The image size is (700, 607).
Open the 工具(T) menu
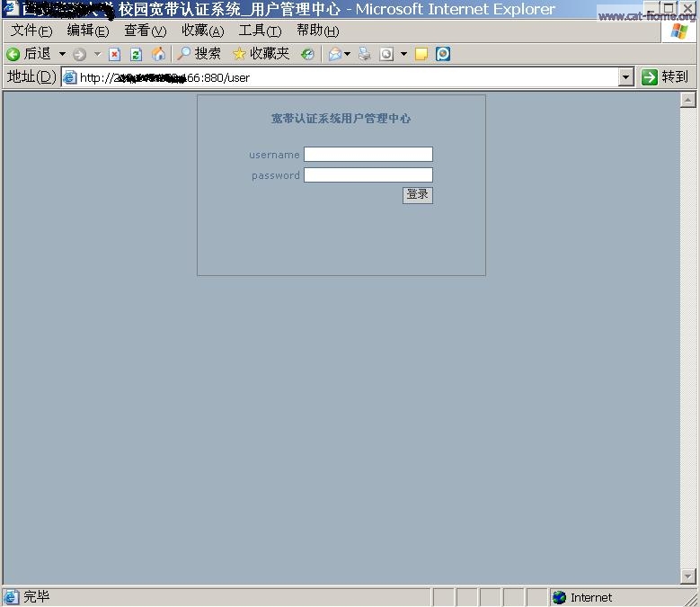[x=260, y=31]
